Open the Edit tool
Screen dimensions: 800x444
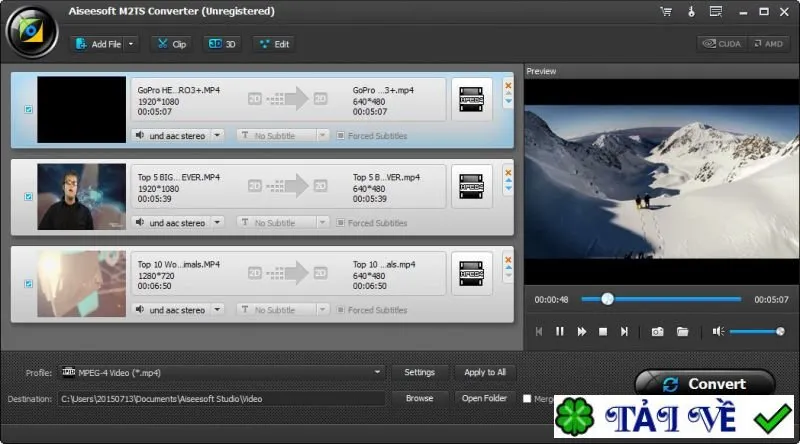pos(274,44)
